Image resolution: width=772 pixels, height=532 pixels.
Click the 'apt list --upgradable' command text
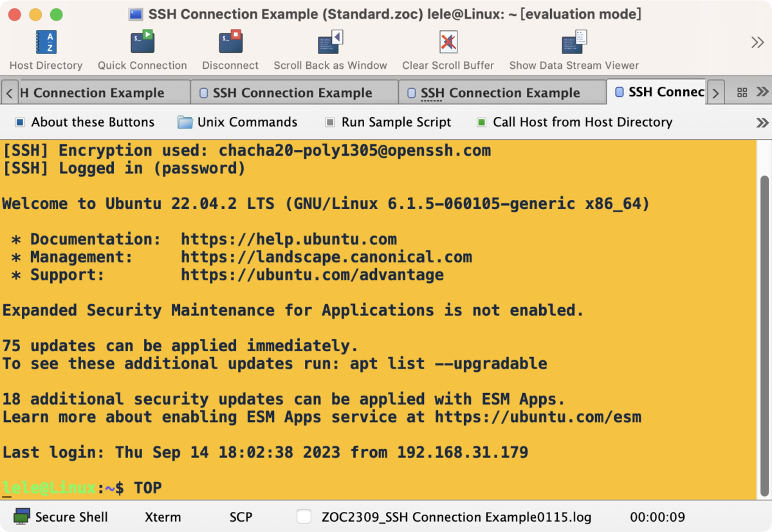[x=448, y=363]
